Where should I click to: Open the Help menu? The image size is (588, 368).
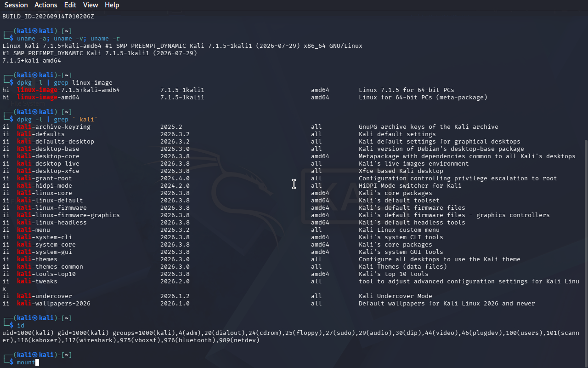[x=112, y=5]
